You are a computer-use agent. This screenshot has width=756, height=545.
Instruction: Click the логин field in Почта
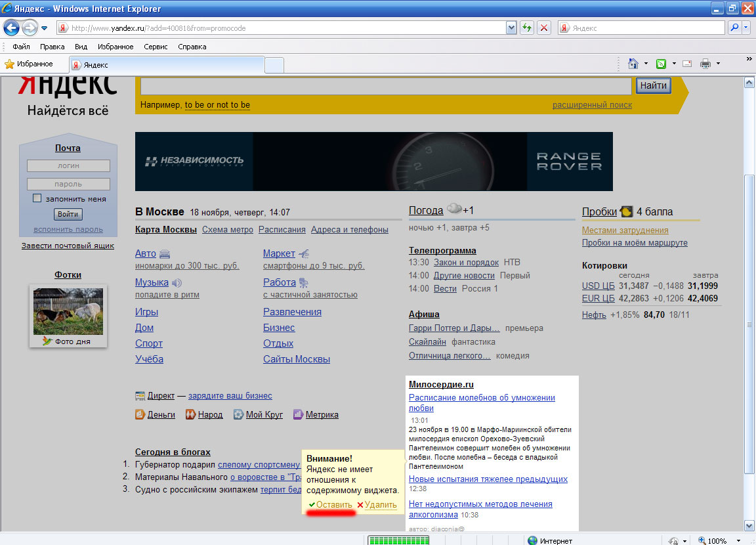(x=68, y=165)
